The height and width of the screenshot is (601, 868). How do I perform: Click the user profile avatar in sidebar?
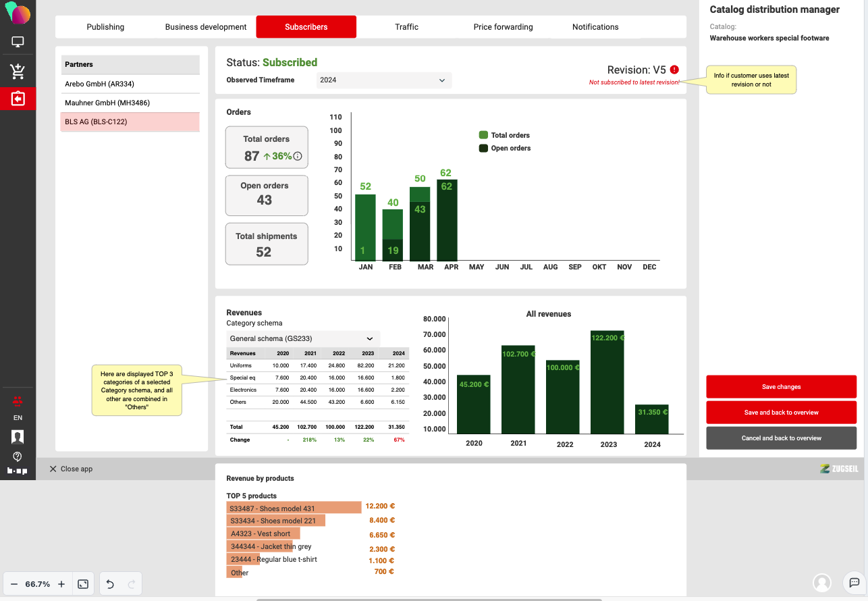coord(18,437)
